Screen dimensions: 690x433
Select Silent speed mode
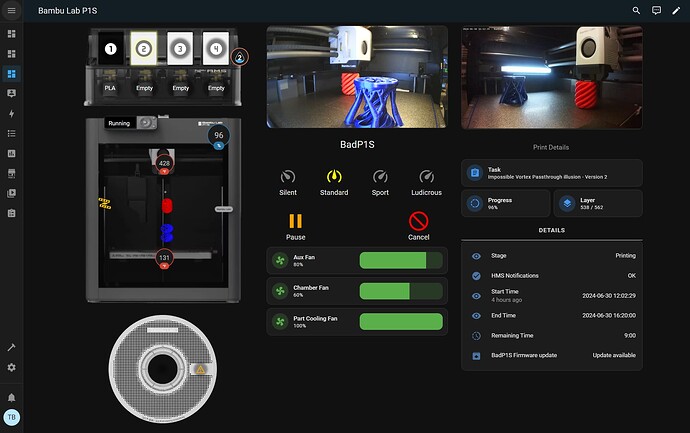point(288,182)
